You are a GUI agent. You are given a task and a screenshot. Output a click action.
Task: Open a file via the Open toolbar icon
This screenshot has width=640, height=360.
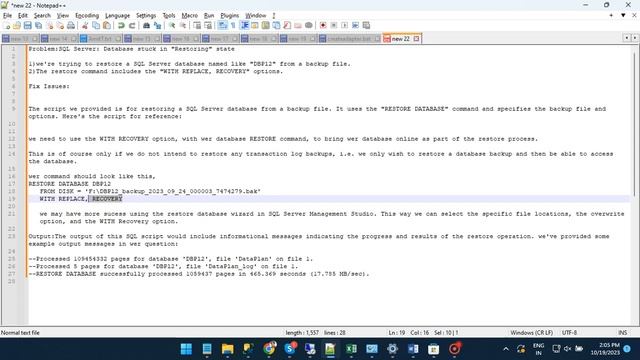17,25
